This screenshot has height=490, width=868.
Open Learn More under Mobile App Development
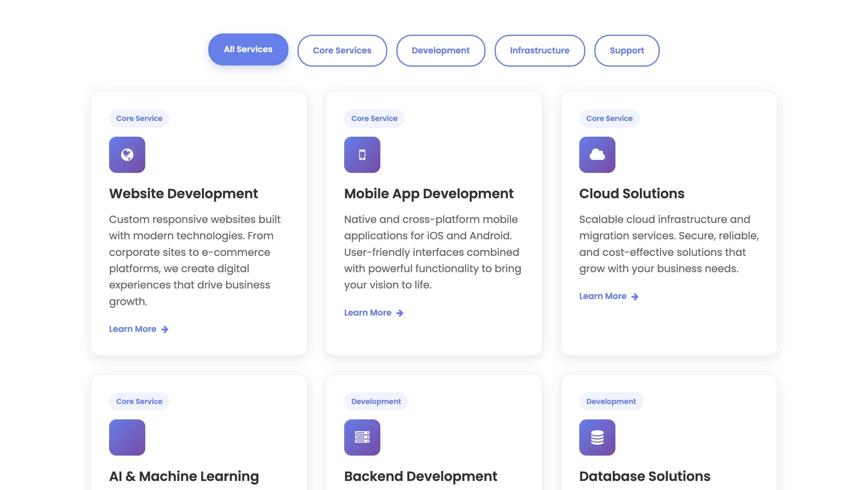point(368,313)
